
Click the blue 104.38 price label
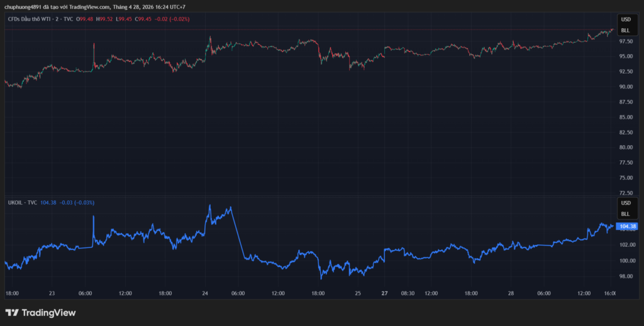pyautogui.click(x=627, y=226)
